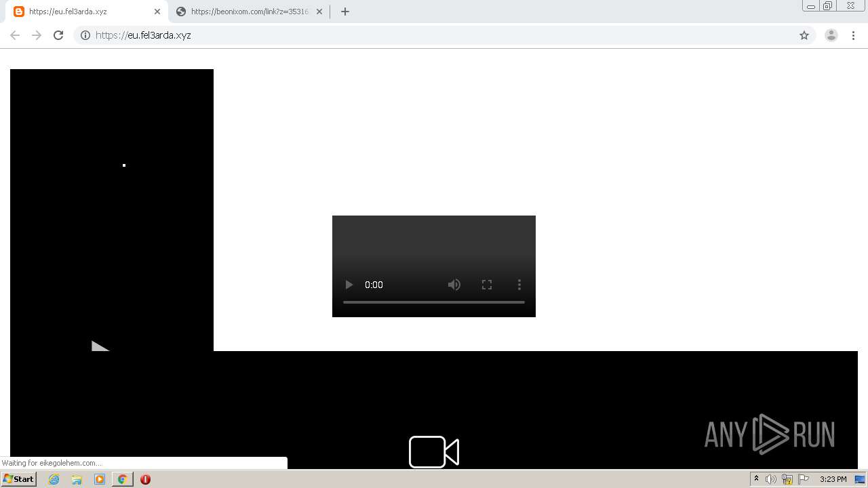
Task: Click the 3:23 PM clock
Action: pos(833,479)
